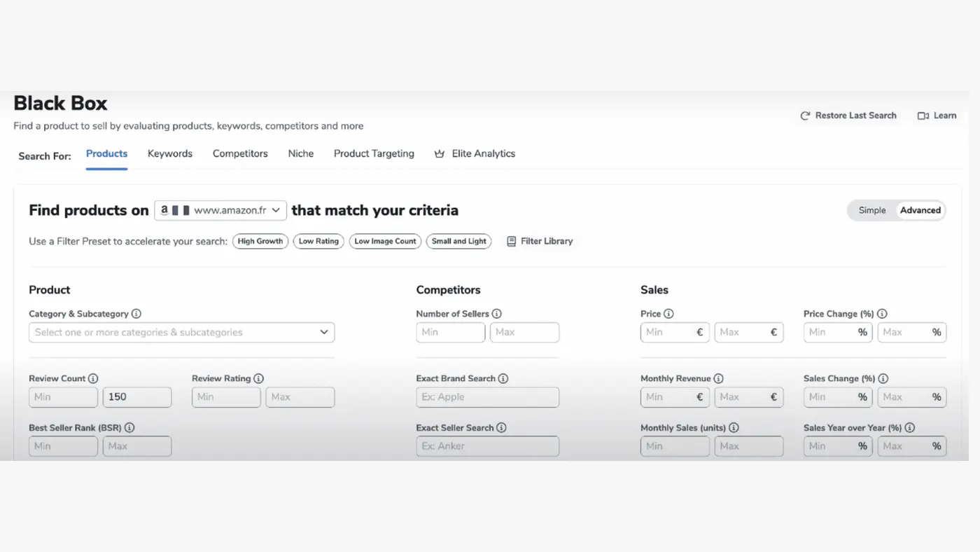The width and height of the screenshot is (980, 552).
Task: Click info icon next to Price Change (%)
Action: click(x=882, y=314)
